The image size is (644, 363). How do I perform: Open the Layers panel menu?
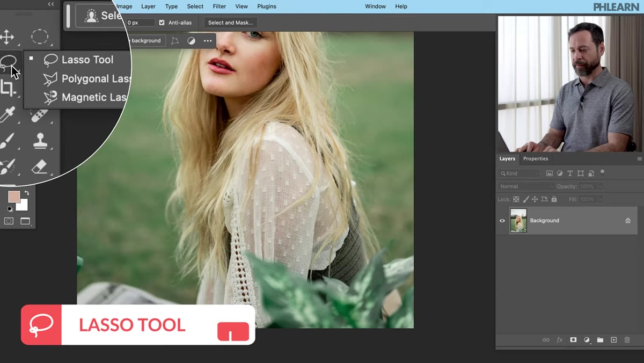639,159
